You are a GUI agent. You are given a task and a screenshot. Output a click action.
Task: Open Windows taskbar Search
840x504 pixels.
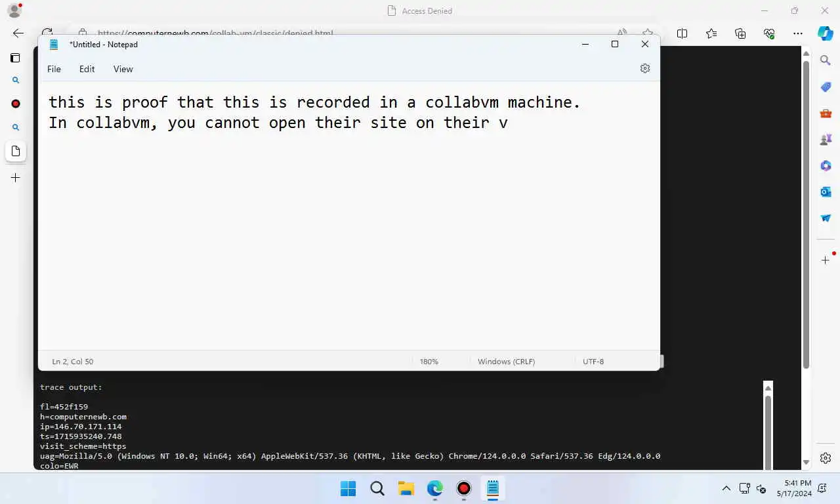tap(377, 488)
